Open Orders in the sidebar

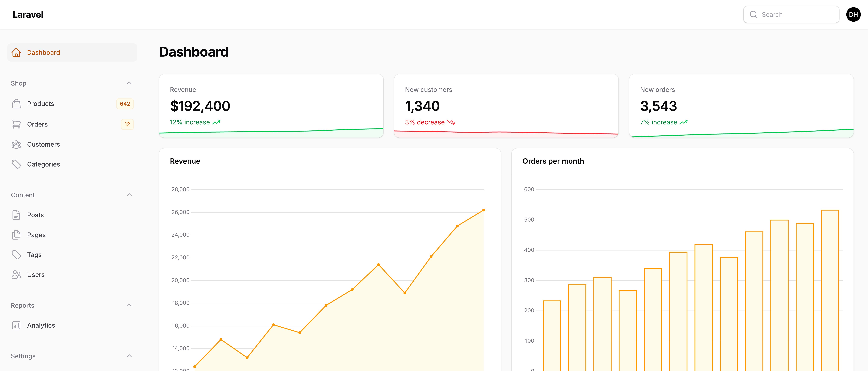pos(72,124)
